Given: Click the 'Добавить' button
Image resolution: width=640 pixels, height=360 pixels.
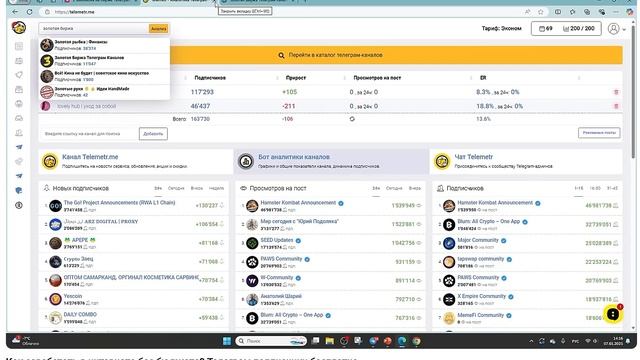Looking at the screenshot, I should 153,134.
